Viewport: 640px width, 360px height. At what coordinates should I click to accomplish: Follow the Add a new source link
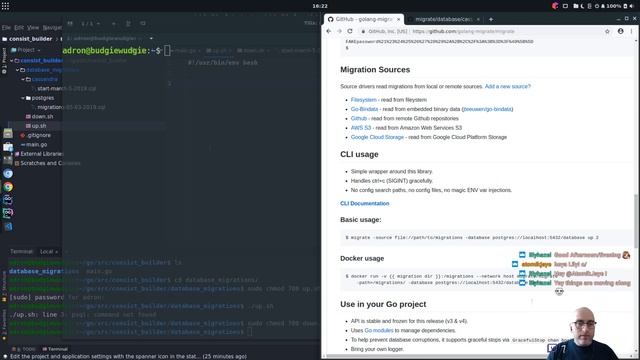point(508,87)
